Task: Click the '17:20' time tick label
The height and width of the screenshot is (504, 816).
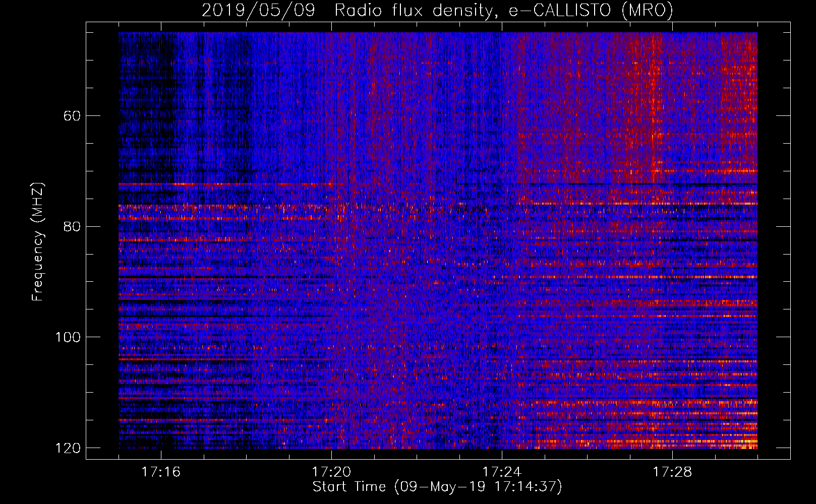Action: [x=332, y=472]
